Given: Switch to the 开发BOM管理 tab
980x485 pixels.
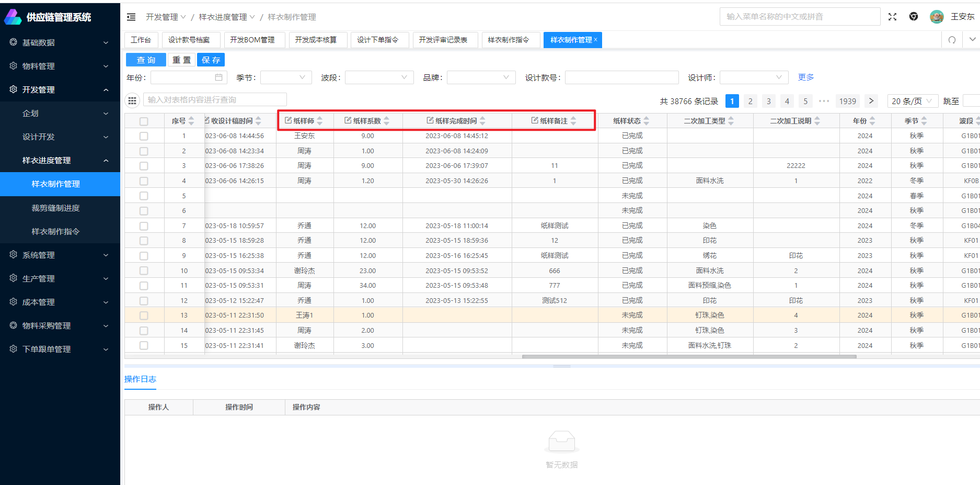Looking at the screenshot, I should point(252,40).
